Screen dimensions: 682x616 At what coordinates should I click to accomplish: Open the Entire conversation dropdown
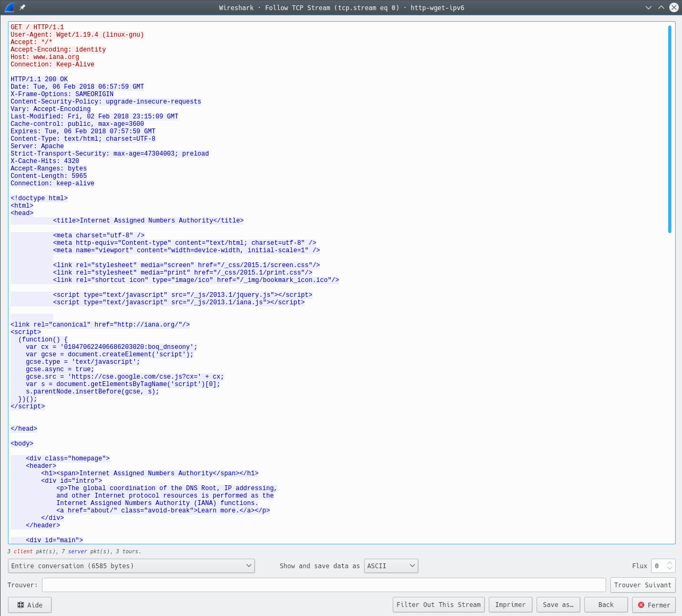[131, 566]
